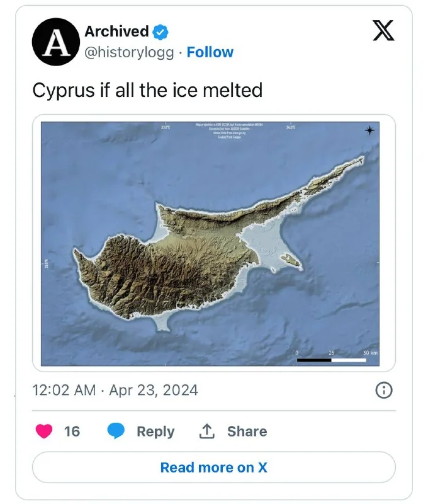This screenshot has height=504, width=428.
Task: Click the info circle icon
Action: point(383,391)
